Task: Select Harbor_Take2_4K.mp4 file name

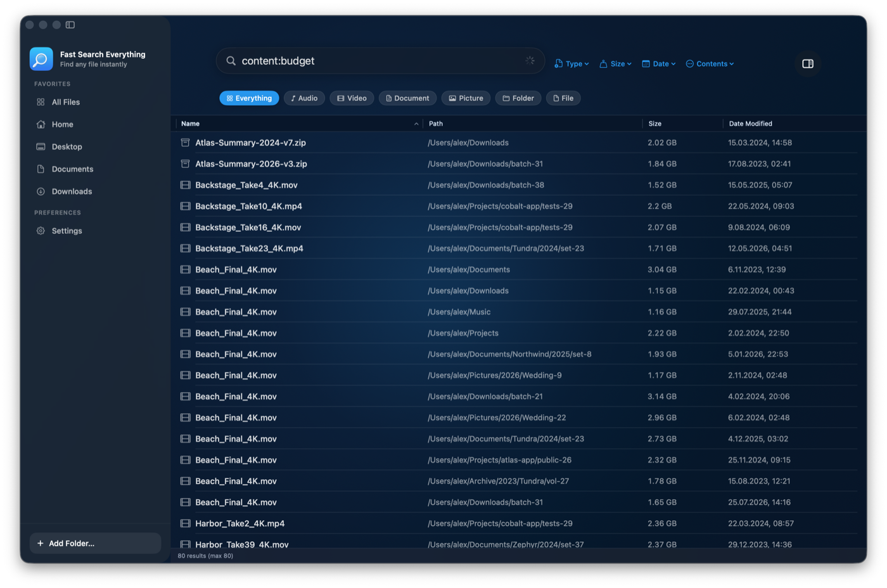Action: point(239,523)
